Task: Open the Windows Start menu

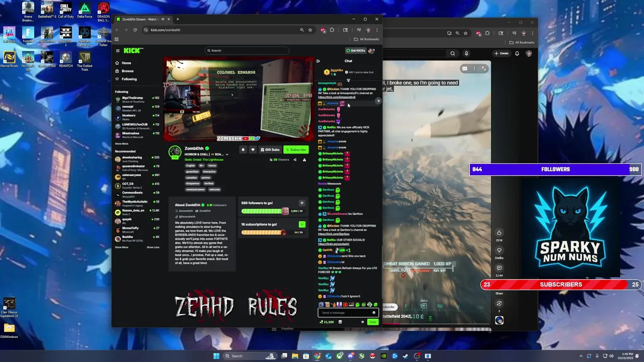Action: click(216, 356)
